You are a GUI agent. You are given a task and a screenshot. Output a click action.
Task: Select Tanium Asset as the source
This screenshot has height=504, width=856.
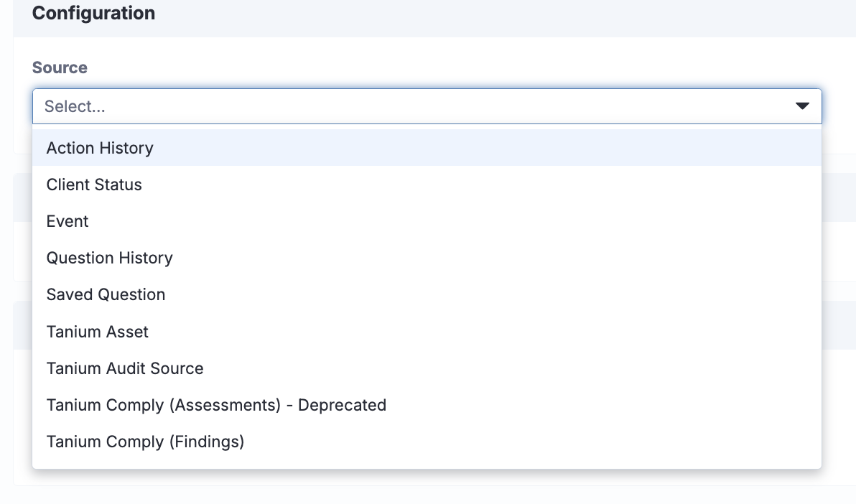tap(97, 332)
